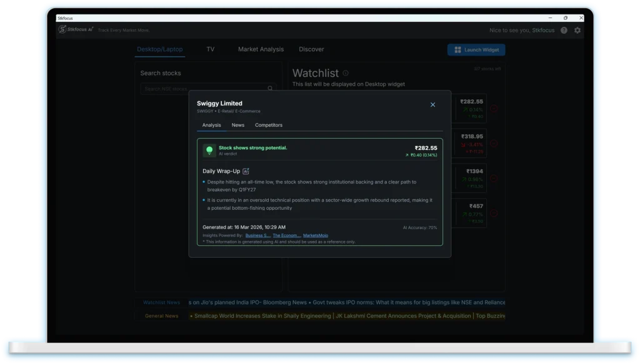Select the Analysis tab

click(211, 125)
